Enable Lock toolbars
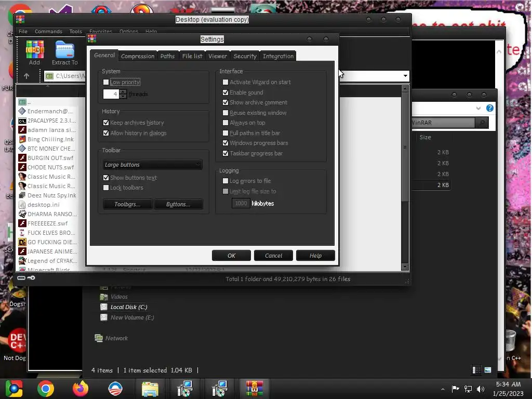The width and height of the screenshot is (532, 399). coord(106,188)
